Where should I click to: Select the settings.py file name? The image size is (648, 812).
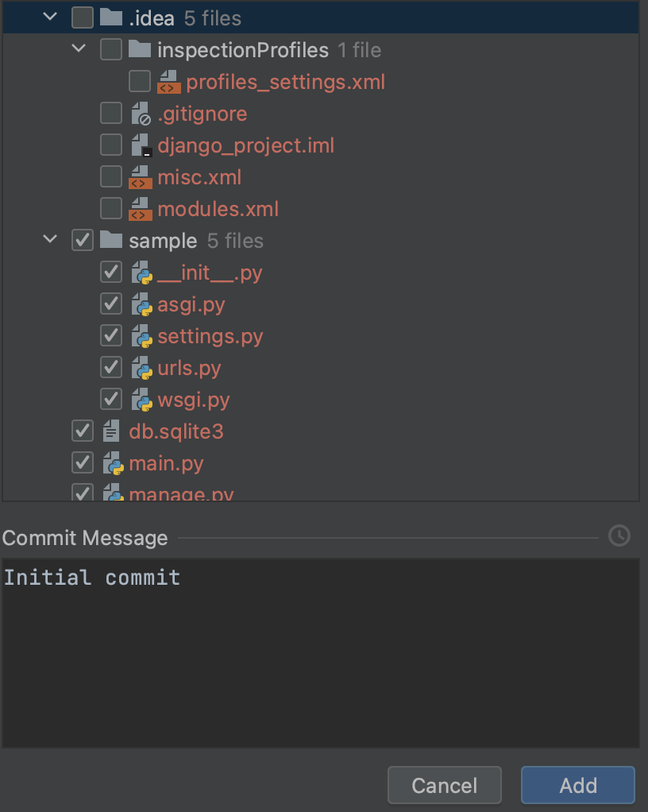(210, 337)
